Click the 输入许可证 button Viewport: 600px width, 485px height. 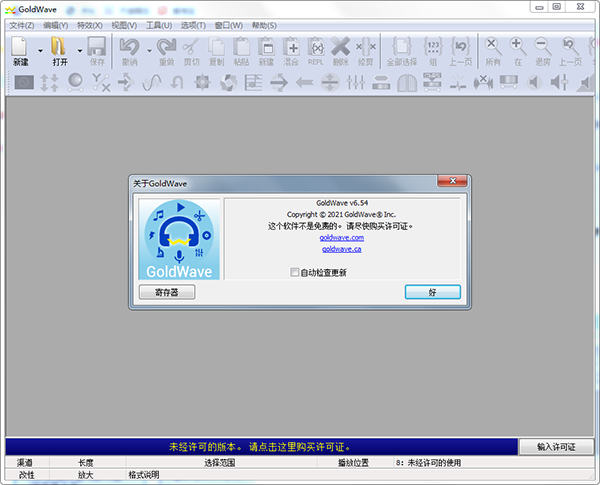[x=556, y=447]
